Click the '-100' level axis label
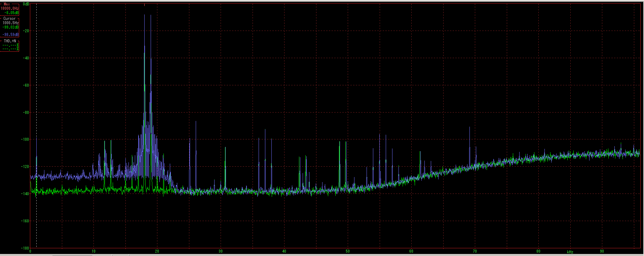The image size is (644, 256). 25,139
